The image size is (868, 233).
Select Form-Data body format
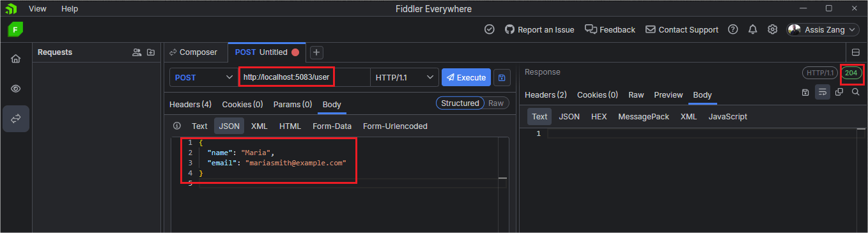pos(332,126)
